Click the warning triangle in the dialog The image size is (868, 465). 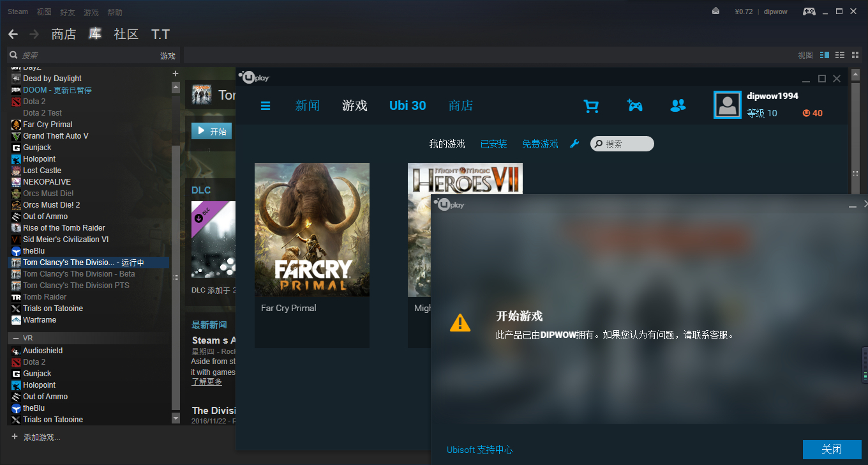460,323
